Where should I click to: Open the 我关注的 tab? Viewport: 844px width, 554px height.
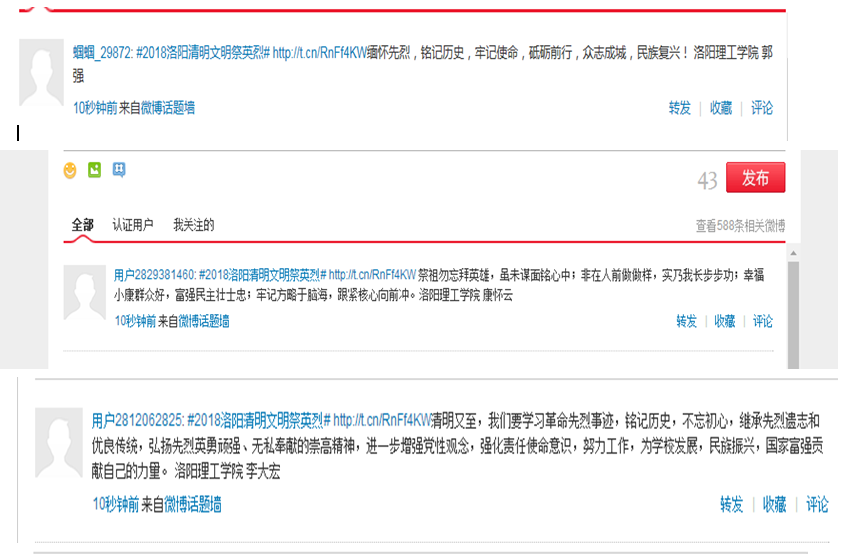coord(193,225)
